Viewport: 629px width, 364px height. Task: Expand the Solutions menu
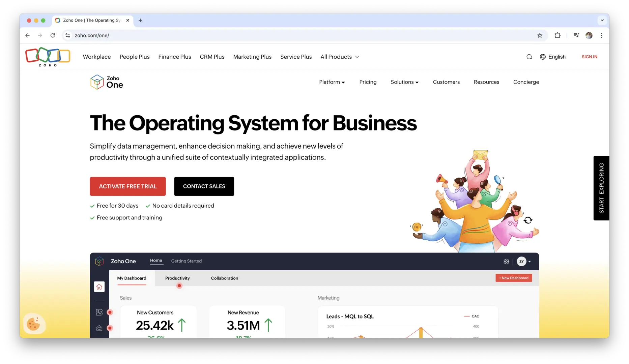coord(404,82)
